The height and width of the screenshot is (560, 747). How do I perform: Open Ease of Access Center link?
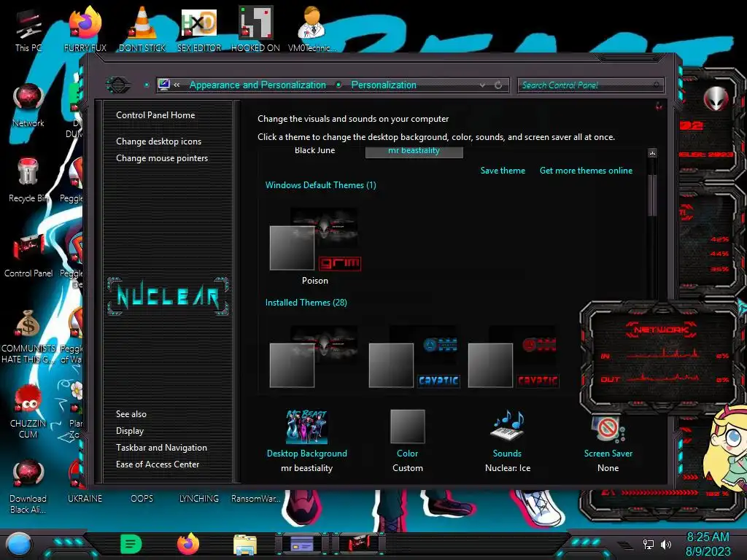(x=158, y=464)
